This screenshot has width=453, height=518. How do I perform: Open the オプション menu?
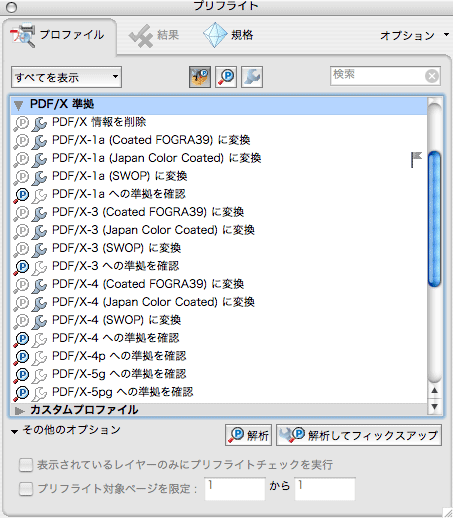[414, 35]
